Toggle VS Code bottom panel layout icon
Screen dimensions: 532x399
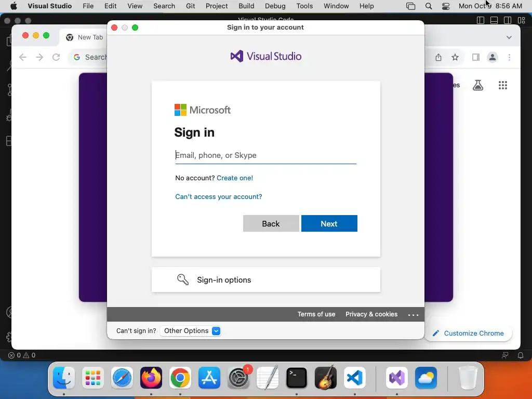coord(494,20)
